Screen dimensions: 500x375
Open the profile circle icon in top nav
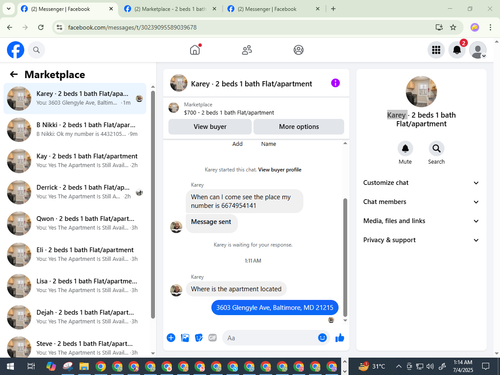(x=298, y=50)
